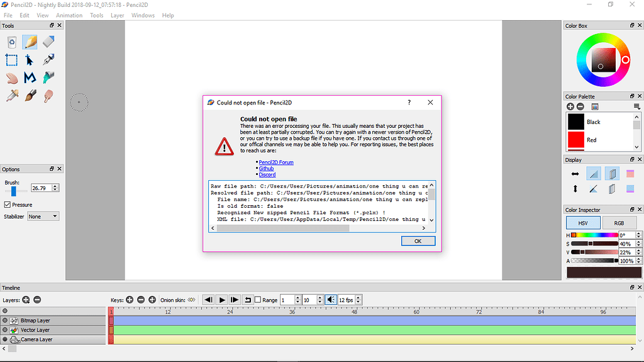
Task: Play the animation
Action: (x=222, y=300)
